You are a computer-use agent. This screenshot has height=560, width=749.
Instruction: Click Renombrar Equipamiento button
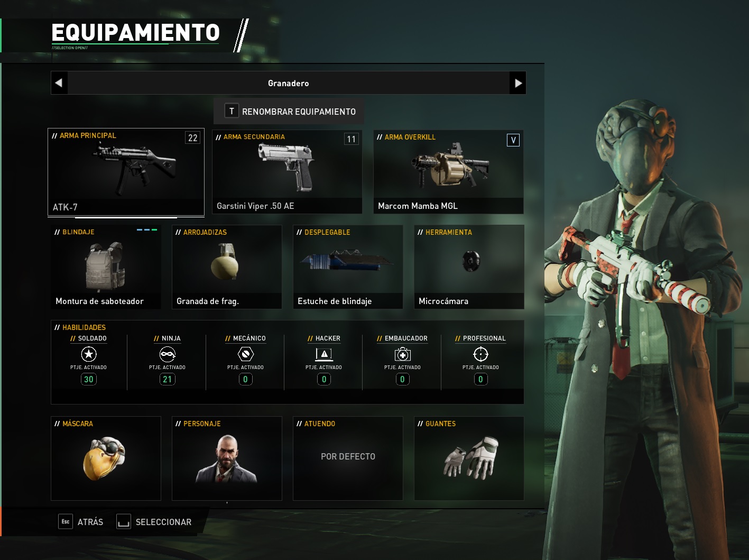tap(289, 112)
